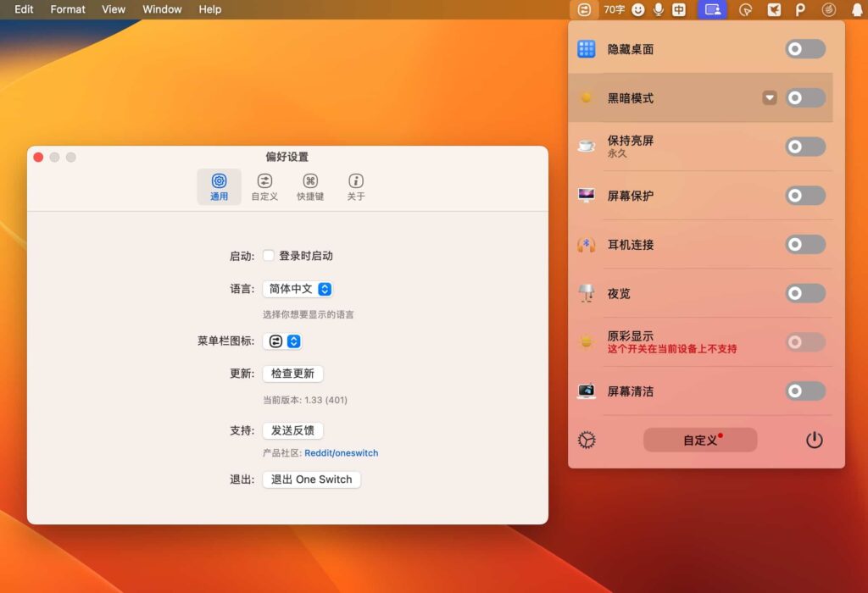Open the 菜单栏图标 icon dropdown
Viewport: 868px width, 593px height.
281,341
